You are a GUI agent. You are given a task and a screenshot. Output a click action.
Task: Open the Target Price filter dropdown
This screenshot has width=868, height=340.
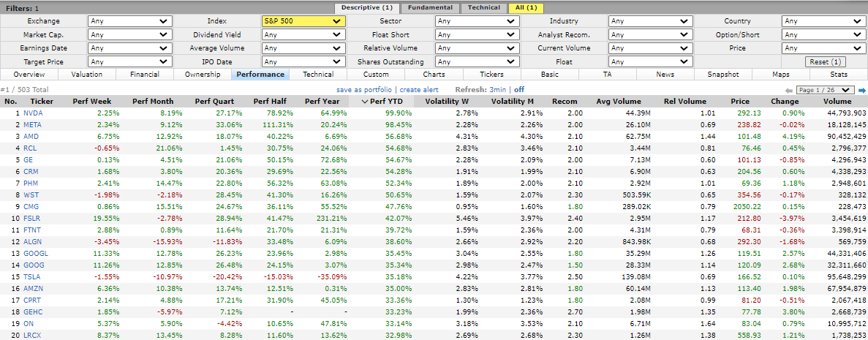point(130,62)
